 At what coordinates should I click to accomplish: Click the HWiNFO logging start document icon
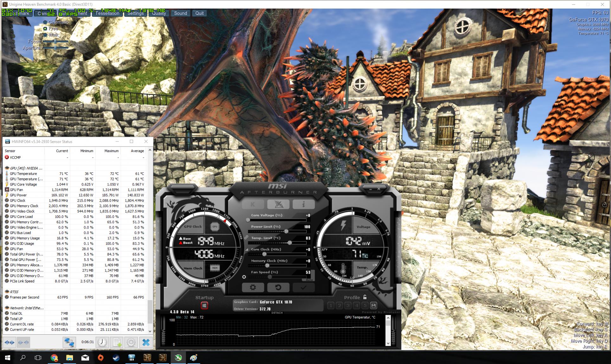tap(117, 342)
